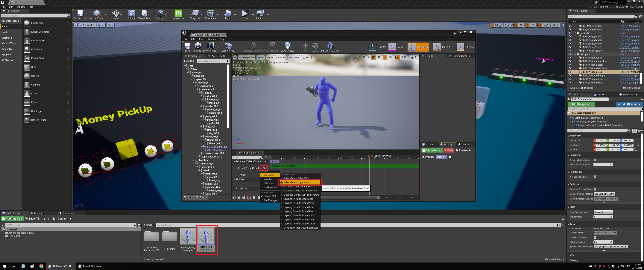Toggle visibility eye for BPC_WeaponShotgun
The height and width of the screenshot is (270, 644).
click(x=570, y=75)
